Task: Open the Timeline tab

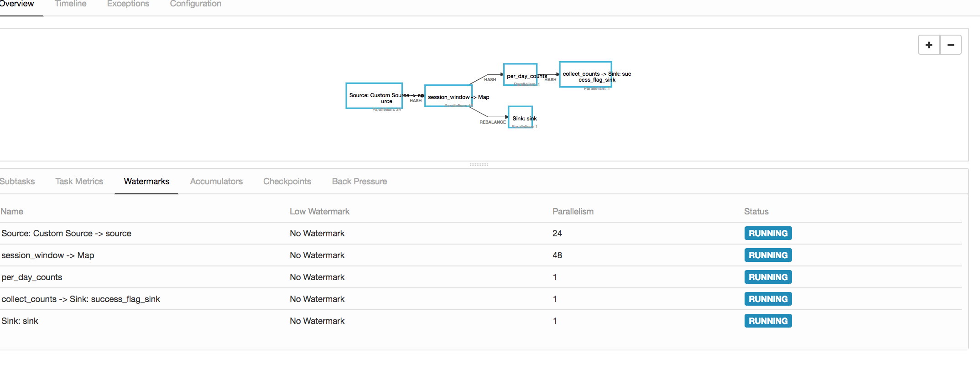Action: pyautogui.click(x=70, y=4)
